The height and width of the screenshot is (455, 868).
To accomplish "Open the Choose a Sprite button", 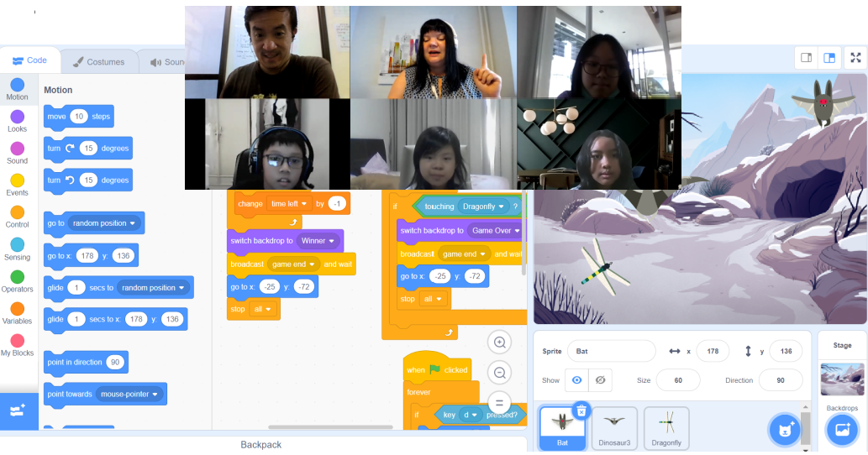I will point(786,428).
